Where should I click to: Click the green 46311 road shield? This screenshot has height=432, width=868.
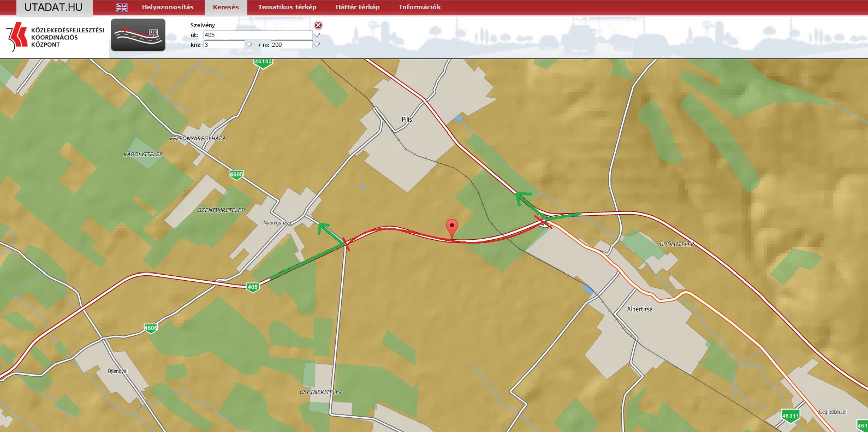(x=790, y=416)
